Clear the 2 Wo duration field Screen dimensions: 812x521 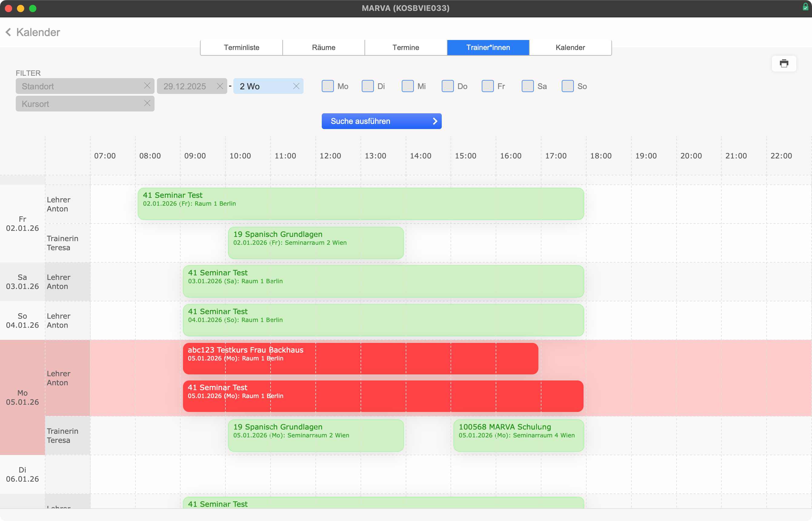point(296,86)
